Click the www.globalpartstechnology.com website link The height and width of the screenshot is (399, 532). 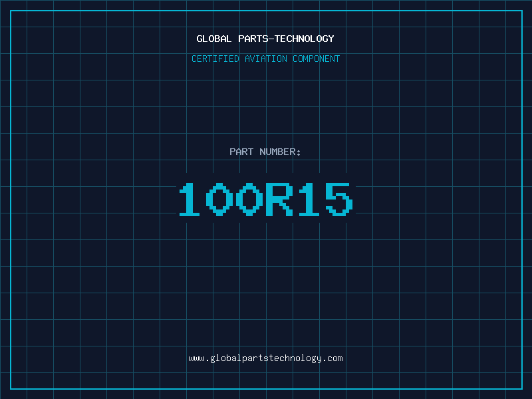(x=265, y=358)
